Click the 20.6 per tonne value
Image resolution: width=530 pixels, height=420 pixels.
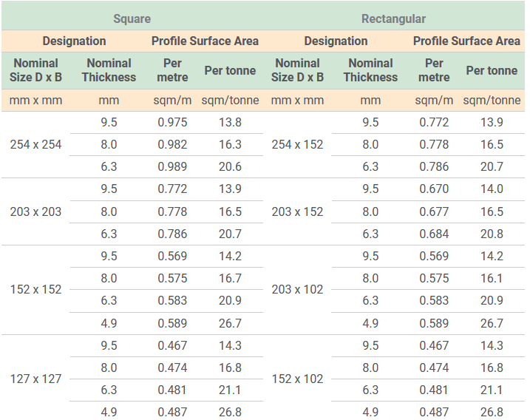(230, 167)
